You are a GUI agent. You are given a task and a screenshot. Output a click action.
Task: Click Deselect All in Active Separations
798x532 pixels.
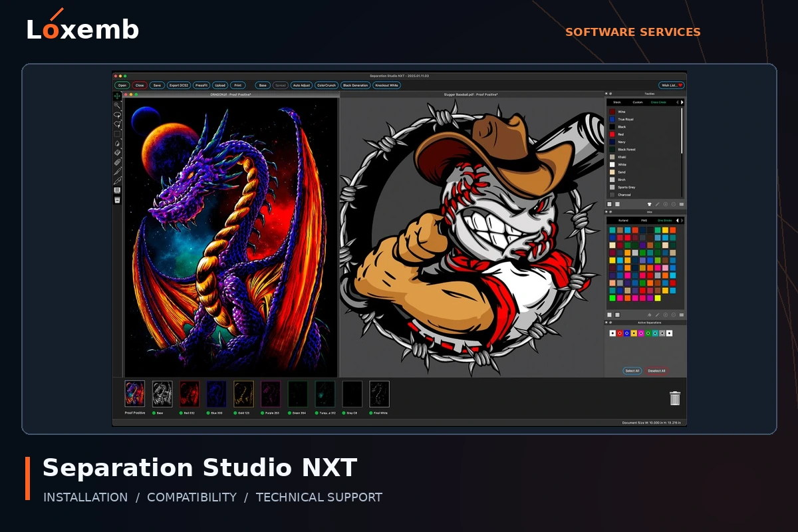click(656, 370)
